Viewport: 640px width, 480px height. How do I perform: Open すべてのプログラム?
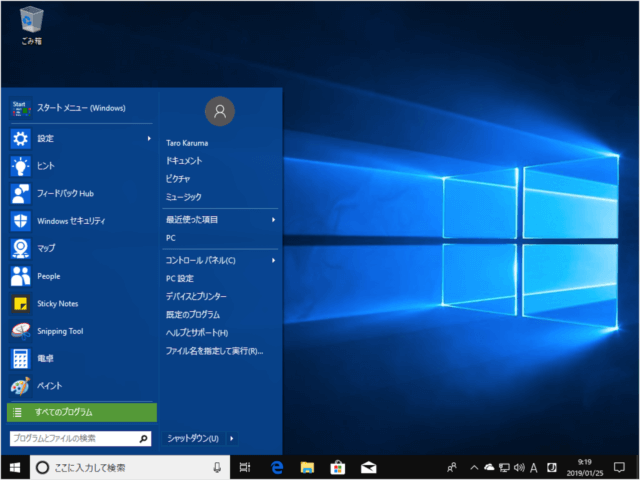tap(82, 412)
